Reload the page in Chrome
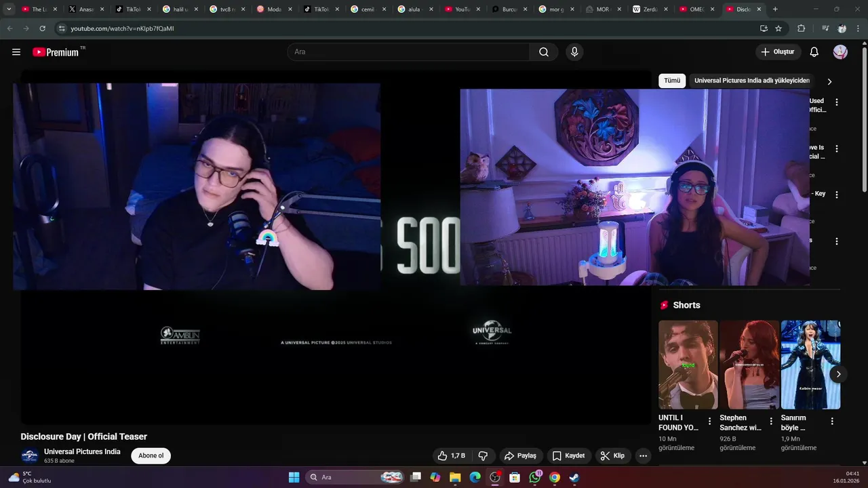Image resolution: width=868 pixels, height=488 pixels. [x=42, y=28]
